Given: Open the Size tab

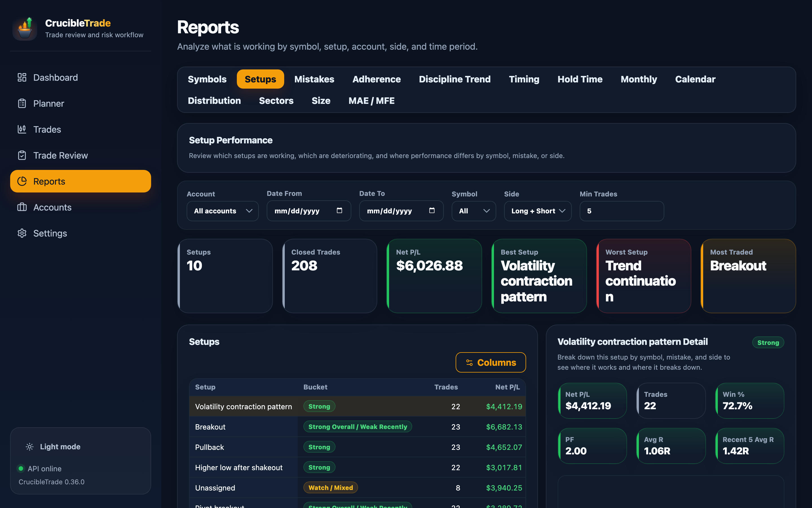Looking at the screenshot, I should coord(321,100).
